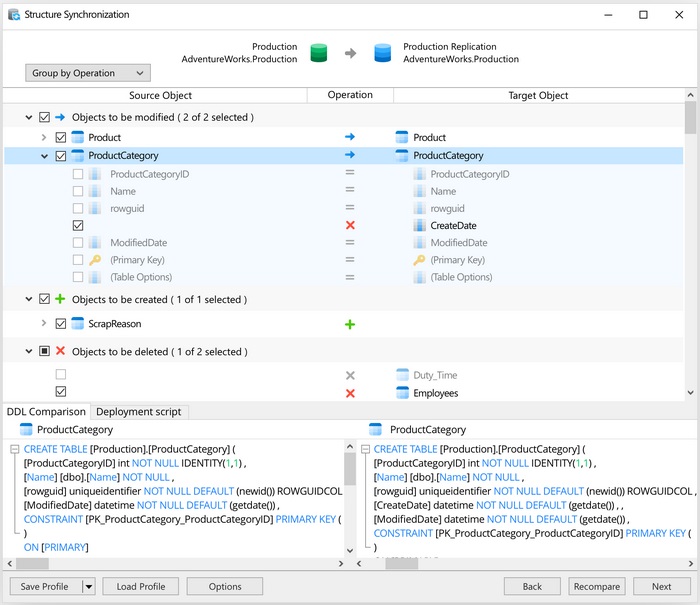
Task: Click the table icon in the right DDL header
Action: (375, 429)
